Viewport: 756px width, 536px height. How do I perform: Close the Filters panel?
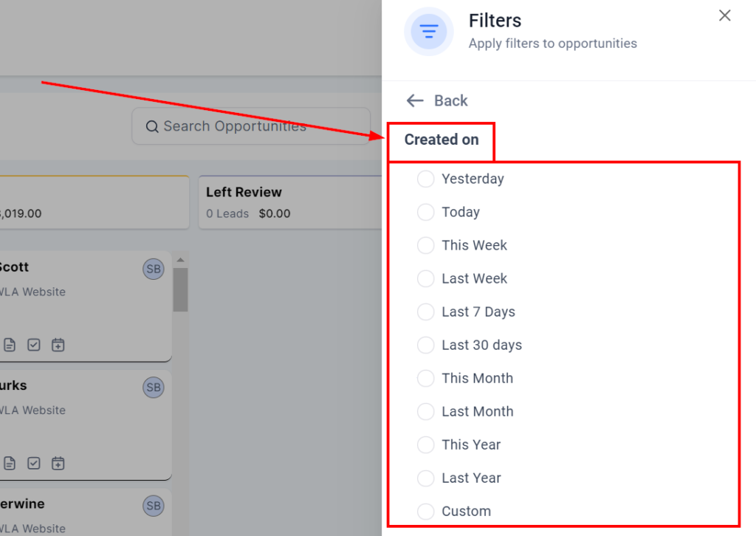(725, 16)
